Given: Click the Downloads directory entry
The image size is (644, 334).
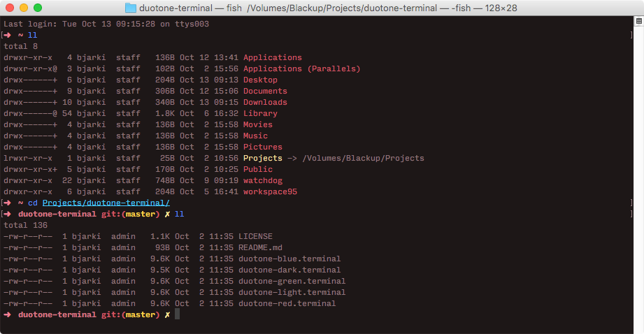Looking at the screenshot, I should click(x=265, y=102).
